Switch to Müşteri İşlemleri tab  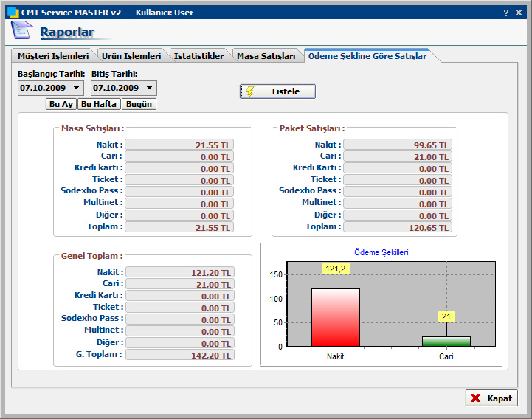click(52, 56)
